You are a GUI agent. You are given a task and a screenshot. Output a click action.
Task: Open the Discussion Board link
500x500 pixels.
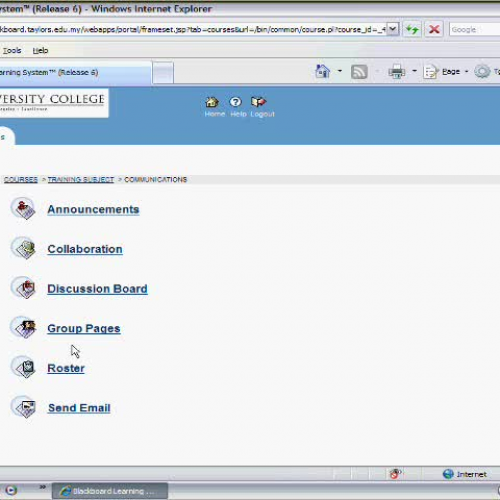(x=97, y=289)
